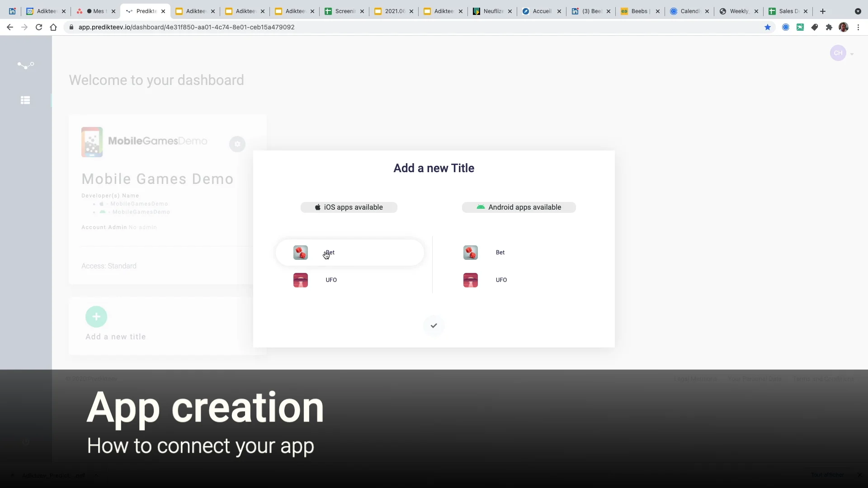Viewport: 868px width, 488px height.
Task: Open the CH user avatar menu
Action: (x=838, y=53)
